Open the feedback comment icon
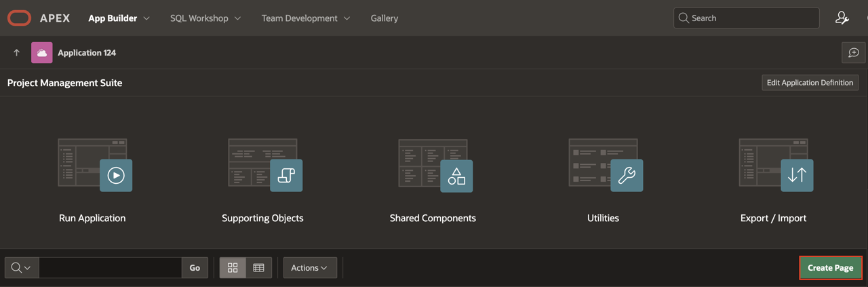The image size is (868, 287). coord(853,53)
